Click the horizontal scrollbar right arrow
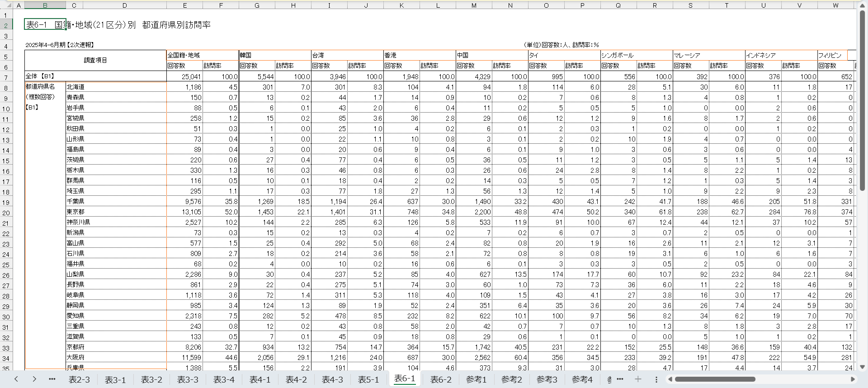 (853, 379)
